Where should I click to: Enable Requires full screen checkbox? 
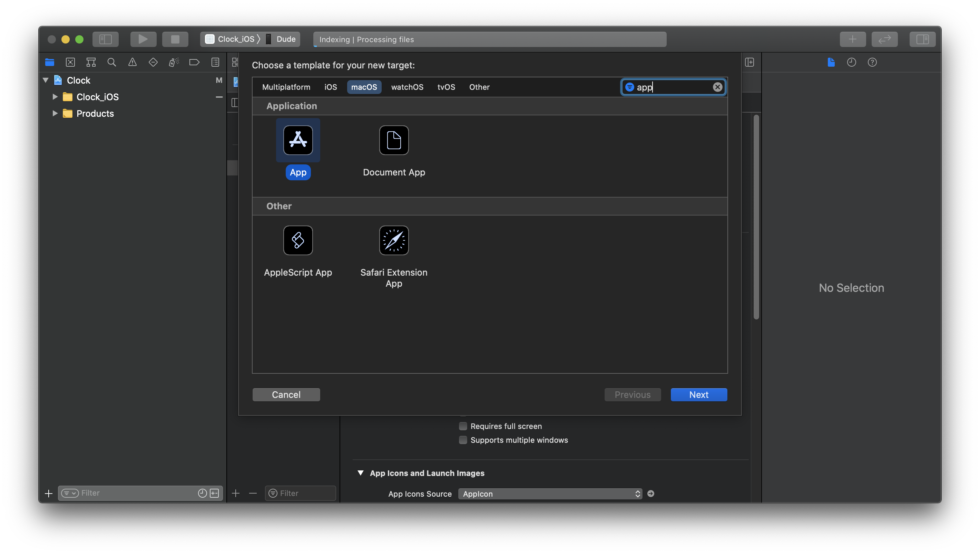click(463, 426)
